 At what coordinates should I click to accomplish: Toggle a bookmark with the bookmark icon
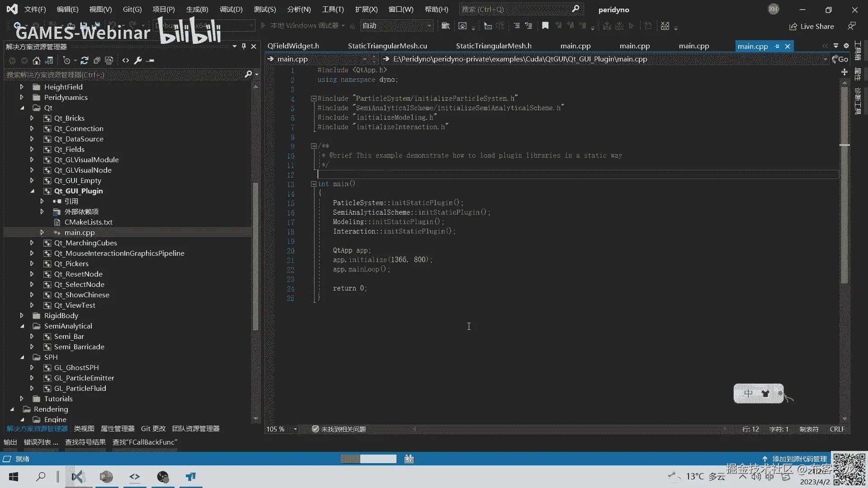point(545,26)
